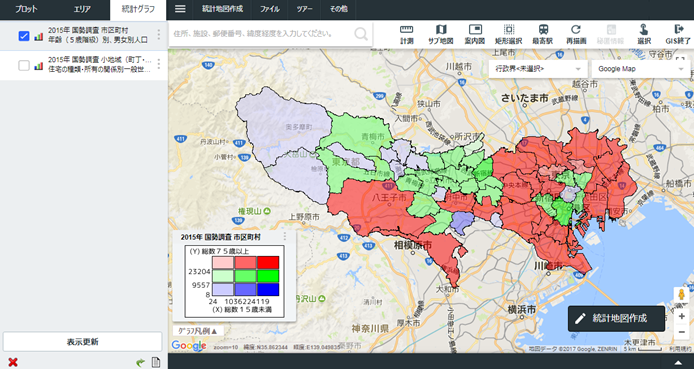
Task: Switch to the エリア tab
Action: (x=82, y=9)
